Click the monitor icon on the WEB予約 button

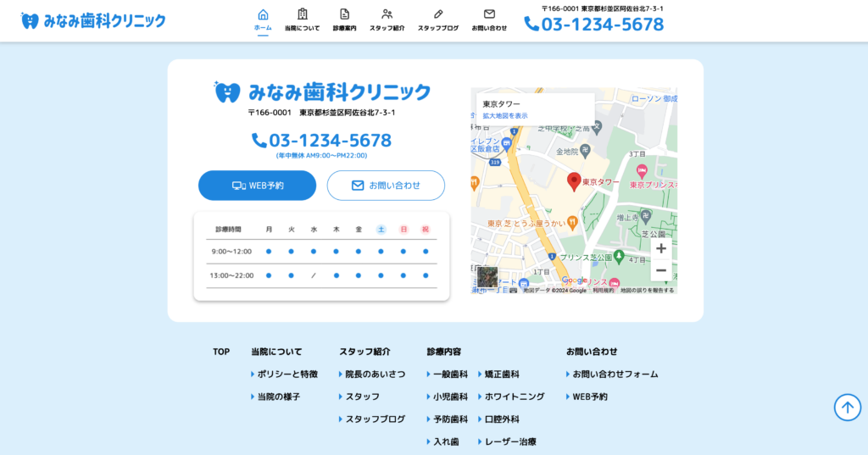(x=238, y=186)
